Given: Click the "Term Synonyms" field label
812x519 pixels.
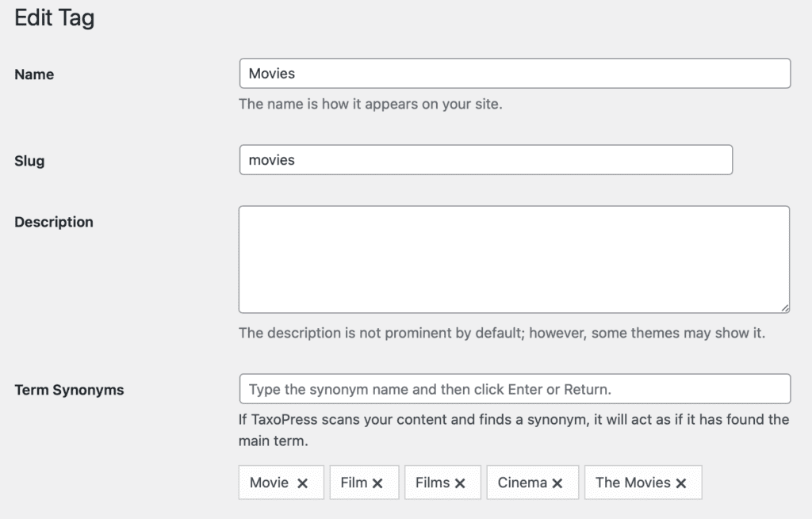Looking at the screenshot, I should point(69,390).
